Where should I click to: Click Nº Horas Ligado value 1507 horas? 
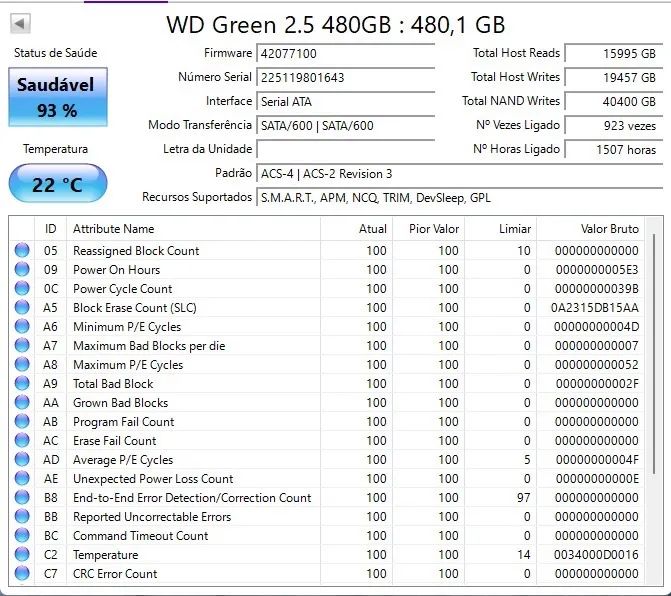(614, 149)
